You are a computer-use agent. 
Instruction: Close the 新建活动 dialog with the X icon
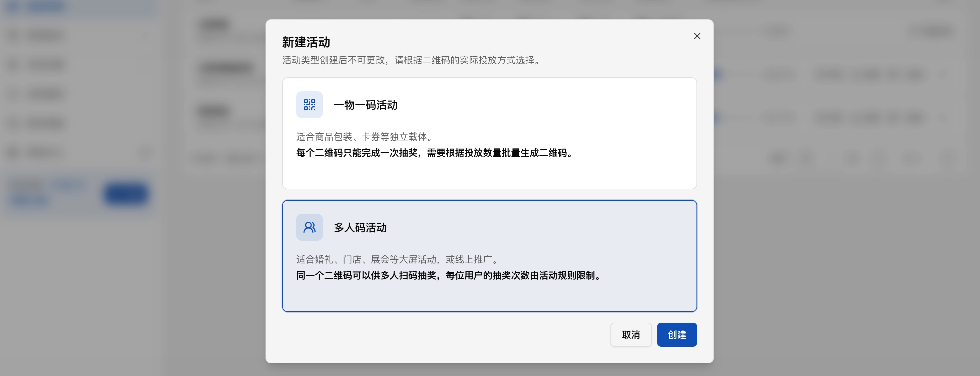(696, 36)
